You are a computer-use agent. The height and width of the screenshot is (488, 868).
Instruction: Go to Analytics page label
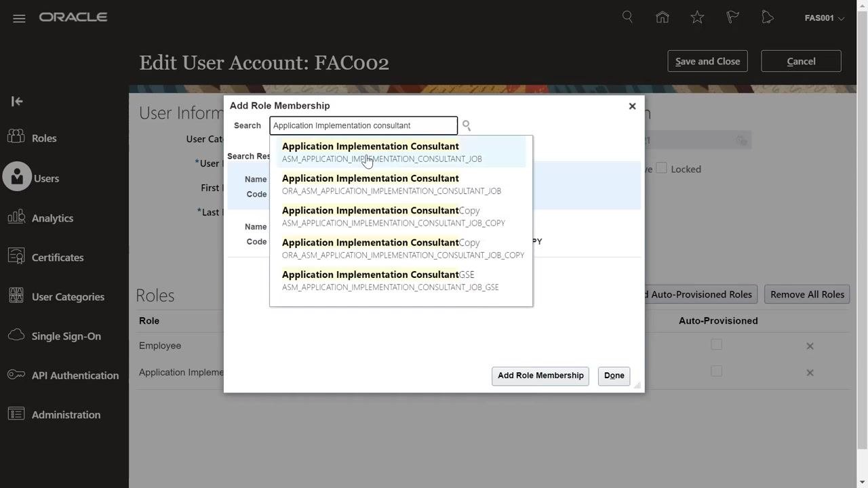[x=52, y=218]
